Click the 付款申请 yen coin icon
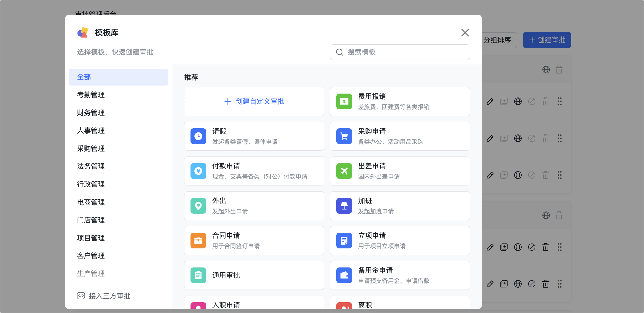 click(198, 171)
